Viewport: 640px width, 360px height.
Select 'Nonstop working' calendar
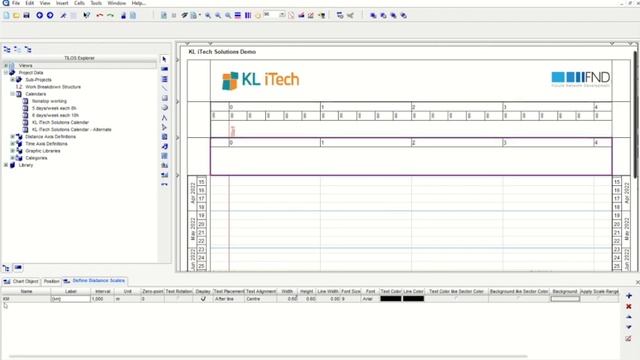coord(49,101)
